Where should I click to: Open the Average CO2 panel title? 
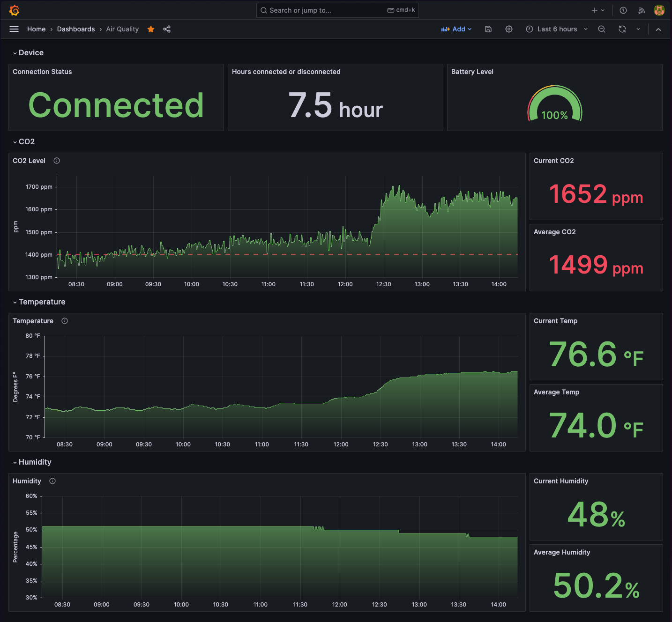point(555,232)
